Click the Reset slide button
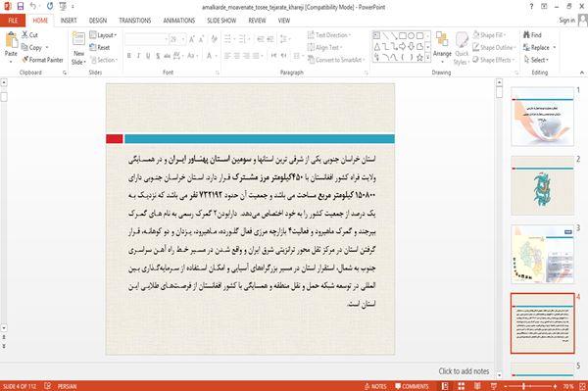 (100, 48)
